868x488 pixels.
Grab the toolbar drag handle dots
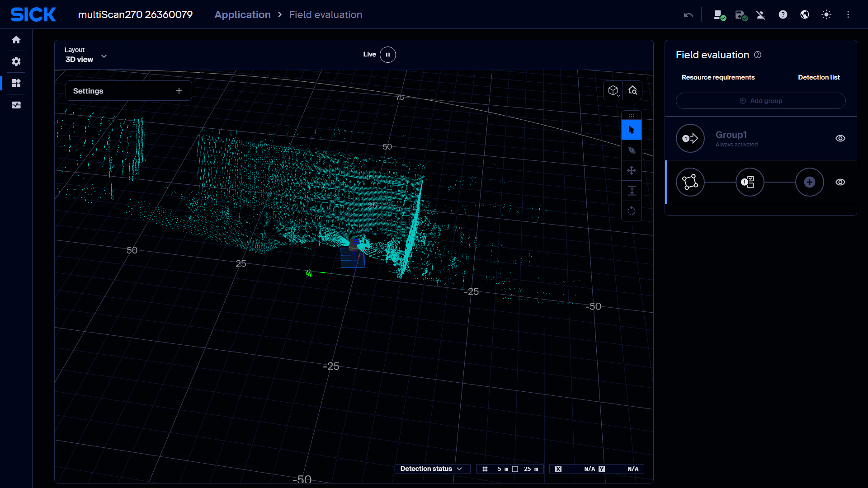(x=632, y=116)
